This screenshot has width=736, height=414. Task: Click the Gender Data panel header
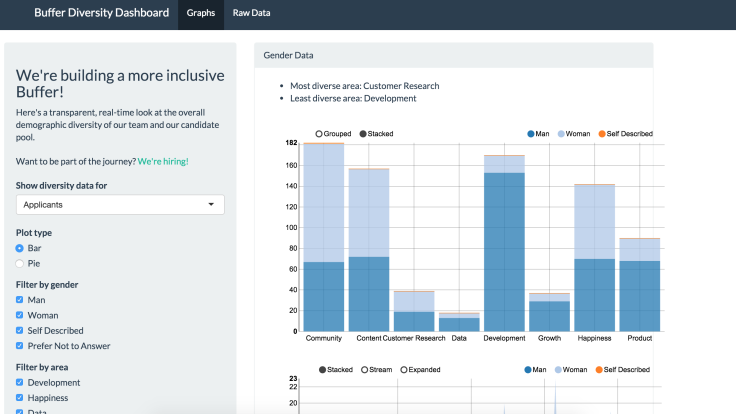453,55
